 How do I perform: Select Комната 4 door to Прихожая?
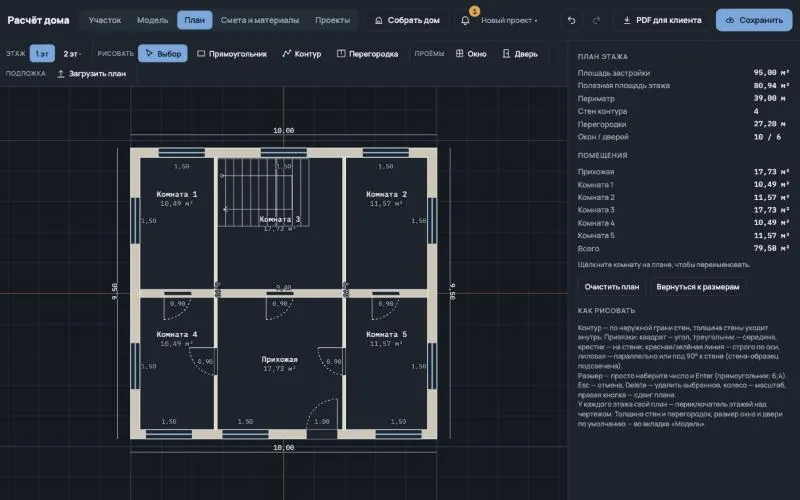pyautogui.click(x=203, y=362)
